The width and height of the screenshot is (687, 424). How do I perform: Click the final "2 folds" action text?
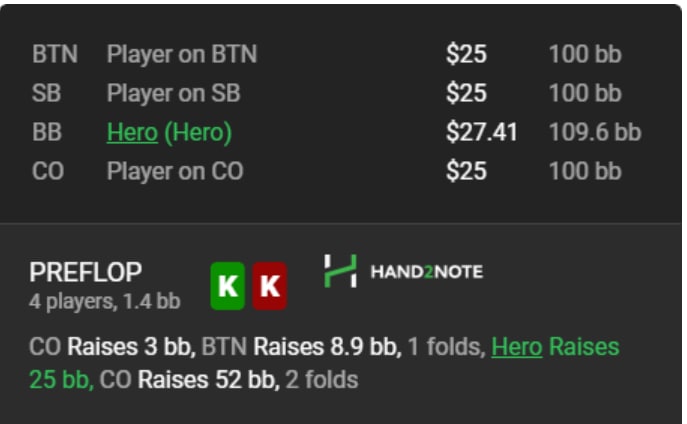pyautogui.click(x=321, y=380)
